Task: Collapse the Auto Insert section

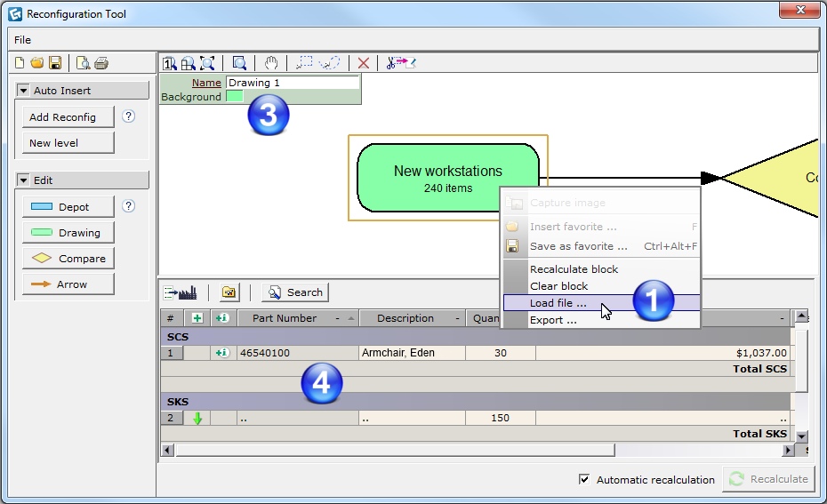Action: [x=23, y=91]
